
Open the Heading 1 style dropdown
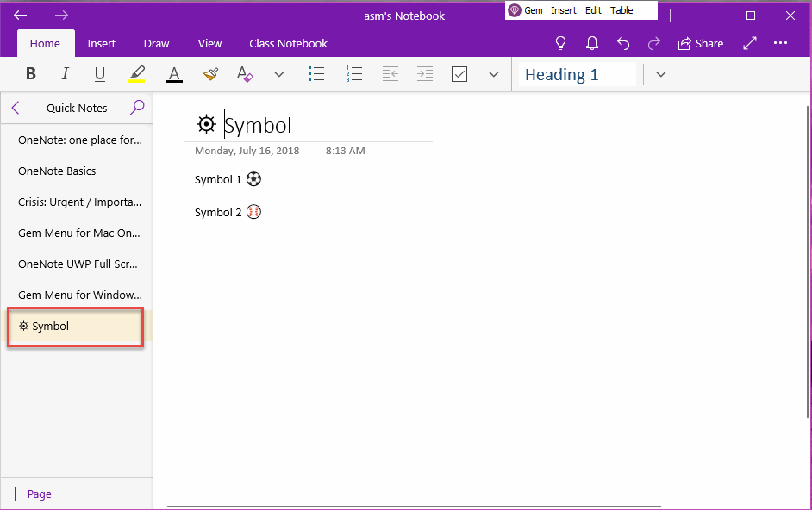[x=660, y=74]
